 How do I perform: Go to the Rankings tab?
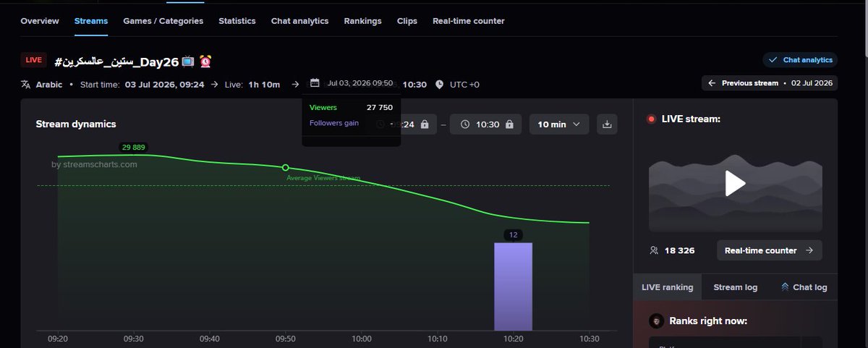[363, 21]
